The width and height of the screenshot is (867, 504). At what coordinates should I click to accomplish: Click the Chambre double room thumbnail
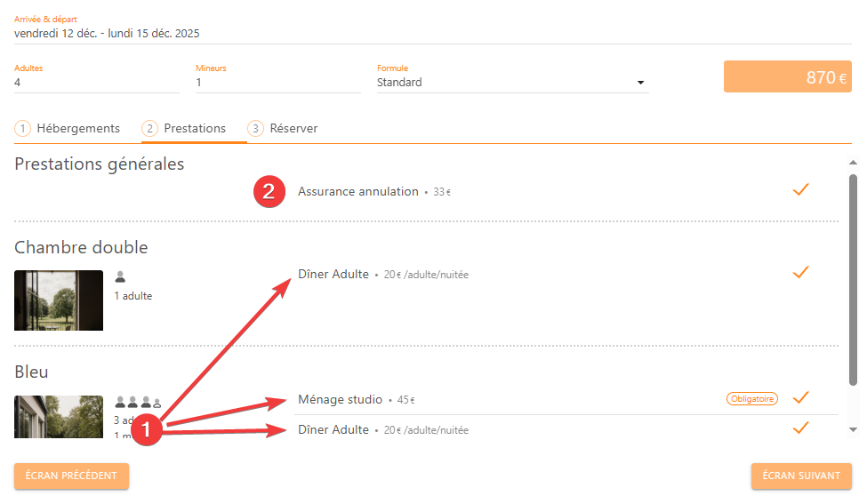click(x=59, y=300)
